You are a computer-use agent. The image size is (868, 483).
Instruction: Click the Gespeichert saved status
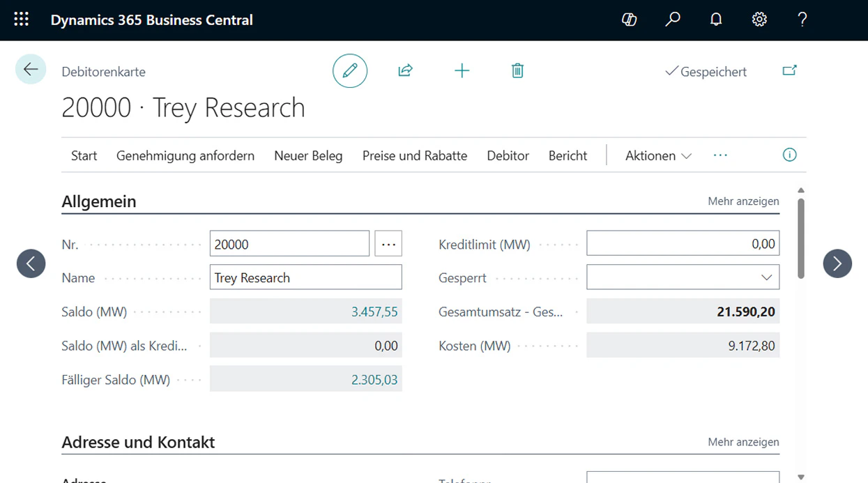click(706, 71)
